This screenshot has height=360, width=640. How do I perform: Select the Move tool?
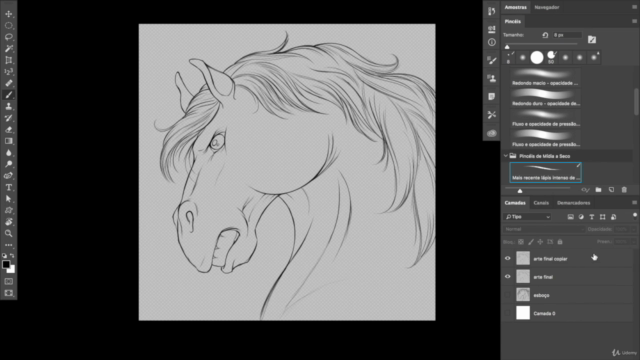[x=9, y=14]
